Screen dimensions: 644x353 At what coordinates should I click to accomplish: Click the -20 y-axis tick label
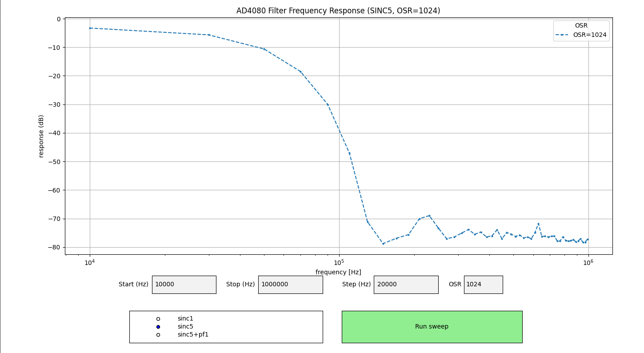click(x=55, y=76)
